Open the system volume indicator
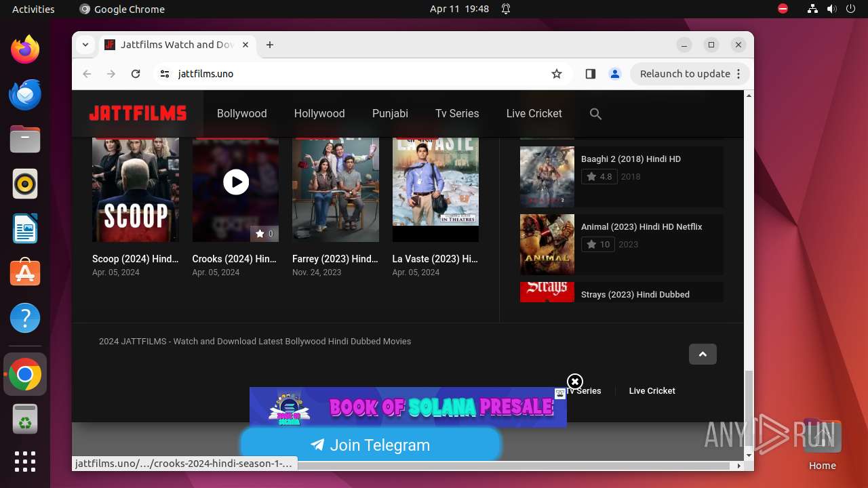Screen dimensions: 868x488 click(831, 9)
